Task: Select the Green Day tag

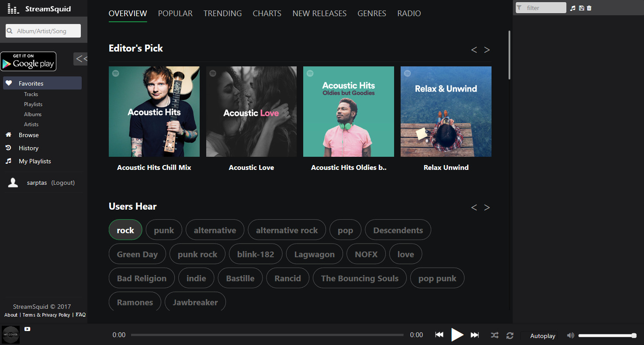Action: [x=137, y=254]
